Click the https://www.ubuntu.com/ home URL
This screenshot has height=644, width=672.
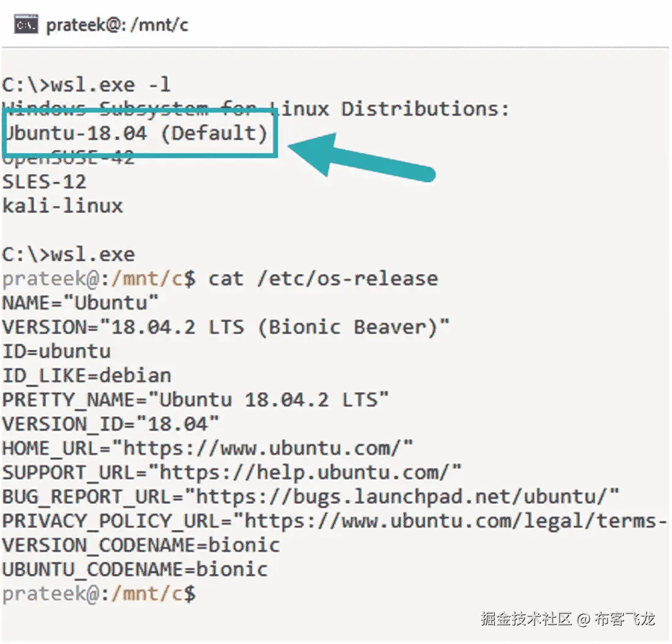pyautogui.click(x=268, y=448)
